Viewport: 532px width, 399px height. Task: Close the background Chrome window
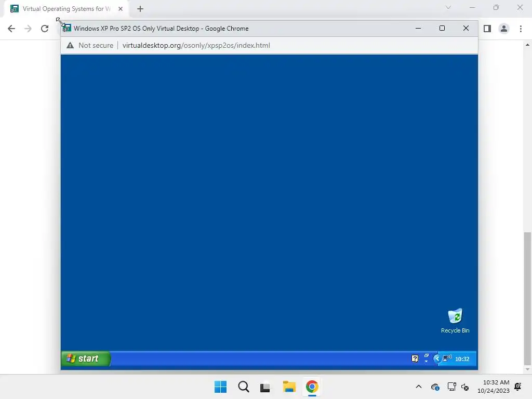(x=520, y=7)
